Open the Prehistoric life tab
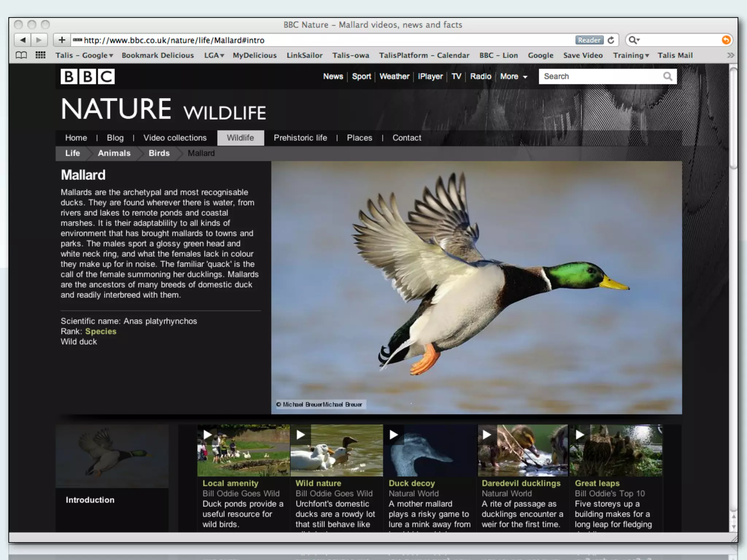 coord(300,138)
